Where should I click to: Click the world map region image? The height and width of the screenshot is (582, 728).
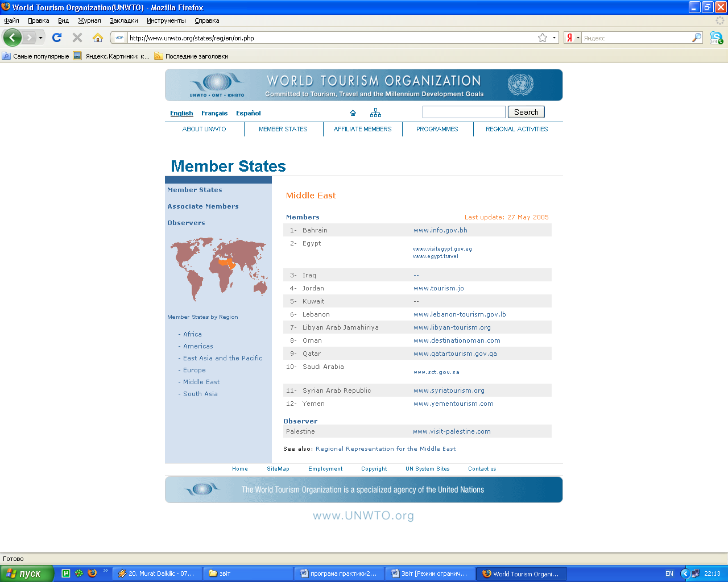(218, 269)
